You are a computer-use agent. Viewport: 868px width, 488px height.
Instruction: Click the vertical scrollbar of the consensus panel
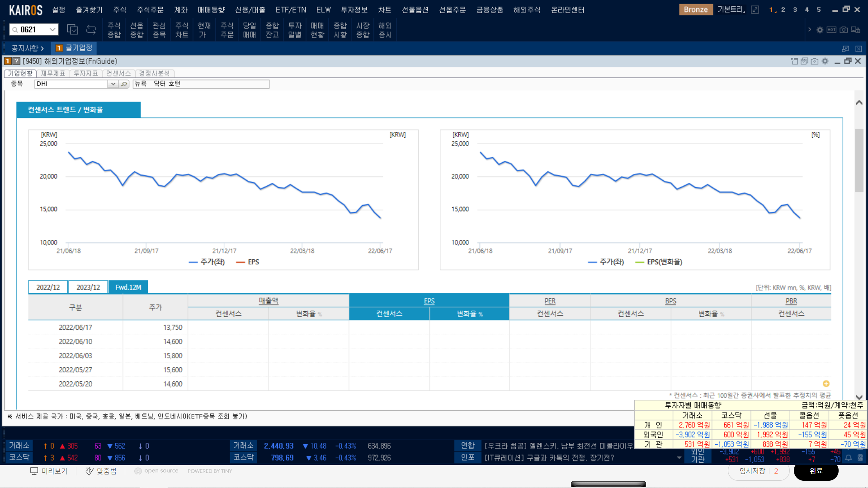[x=859, y=161]
